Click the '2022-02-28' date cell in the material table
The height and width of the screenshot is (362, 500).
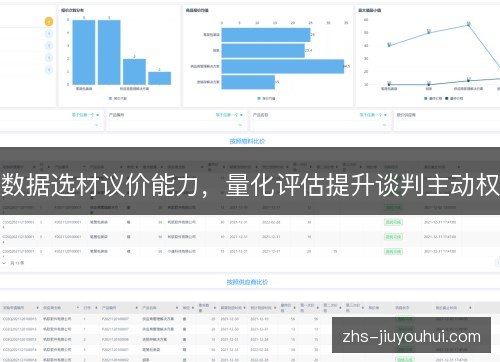(x=271, y=222)
